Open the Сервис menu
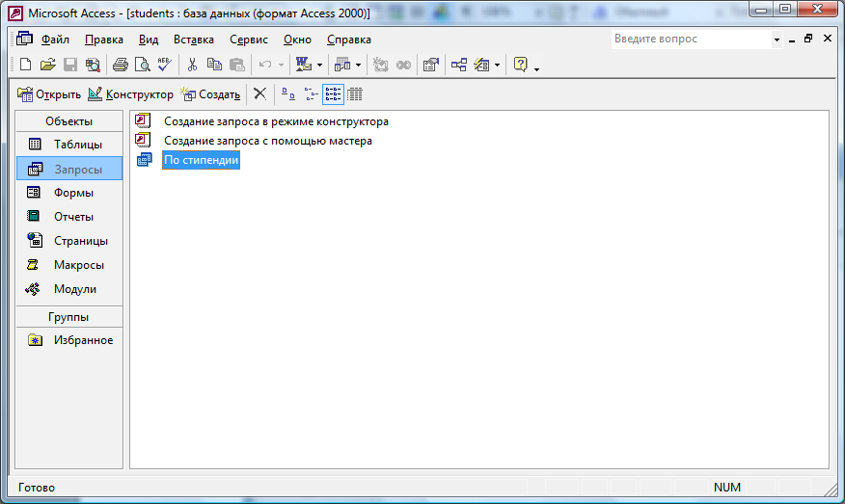The width and height of the screenshot is (845, 504). [249, 40]
